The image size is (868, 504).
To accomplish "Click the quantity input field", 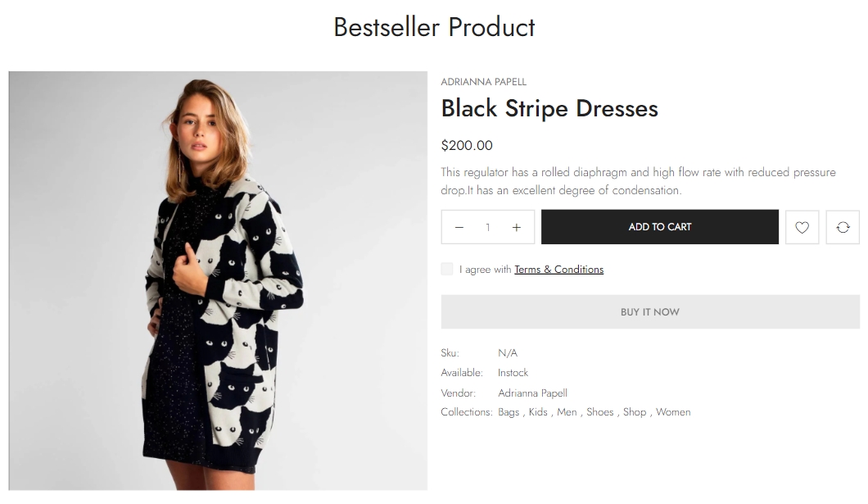I will (x=488, y=227).
